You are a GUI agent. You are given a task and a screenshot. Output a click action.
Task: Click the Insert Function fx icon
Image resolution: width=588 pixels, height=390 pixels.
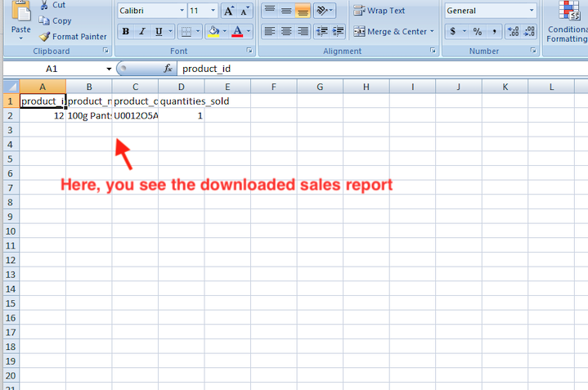pyautogui.click(x=168, y=69)
